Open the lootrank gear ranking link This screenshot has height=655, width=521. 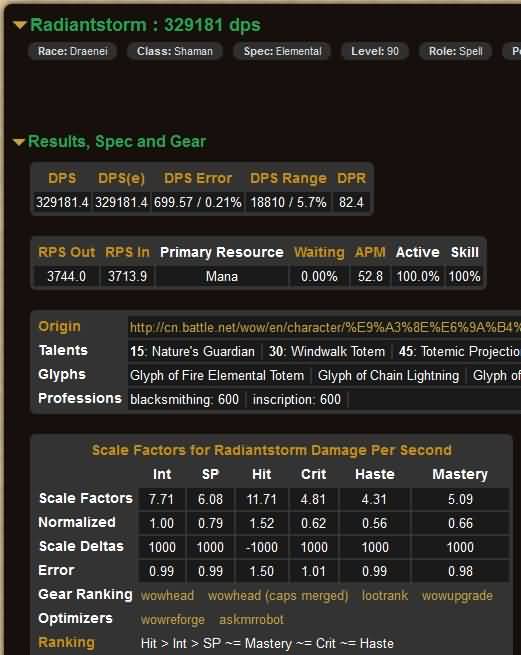[x=385, y=595]
